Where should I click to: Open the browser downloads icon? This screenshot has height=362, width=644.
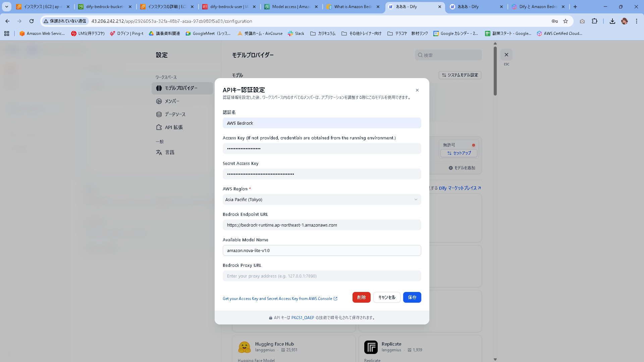point(612,21)
